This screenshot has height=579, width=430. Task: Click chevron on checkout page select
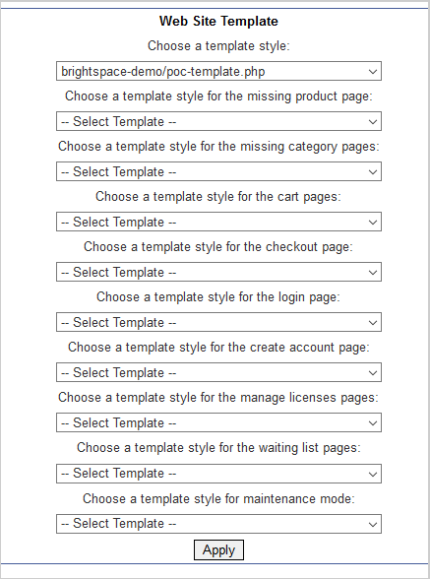[x=373, y=272]
